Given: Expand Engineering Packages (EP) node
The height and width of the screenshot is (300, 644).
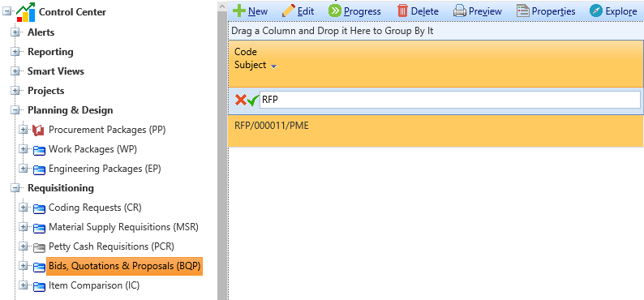Looking at the screenshot, I should coord(24,169).
